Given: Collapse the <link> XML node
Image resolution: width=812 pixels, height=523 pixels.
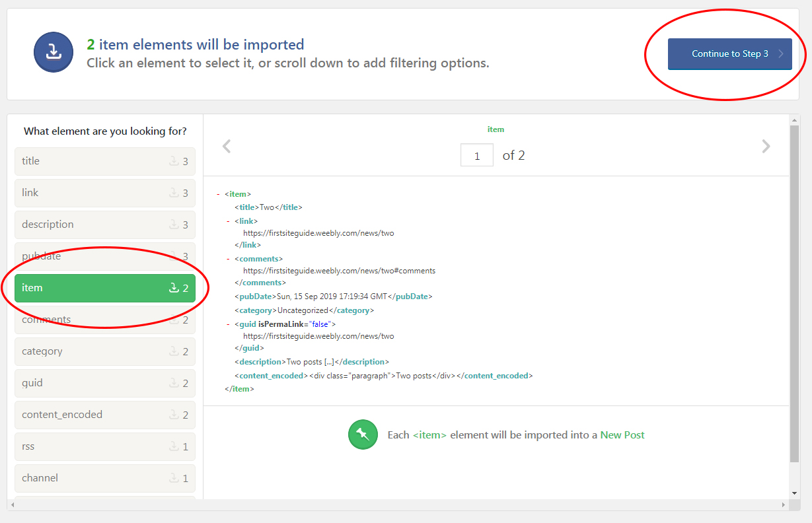Looking at the screenshot, I should pos(227,221).
